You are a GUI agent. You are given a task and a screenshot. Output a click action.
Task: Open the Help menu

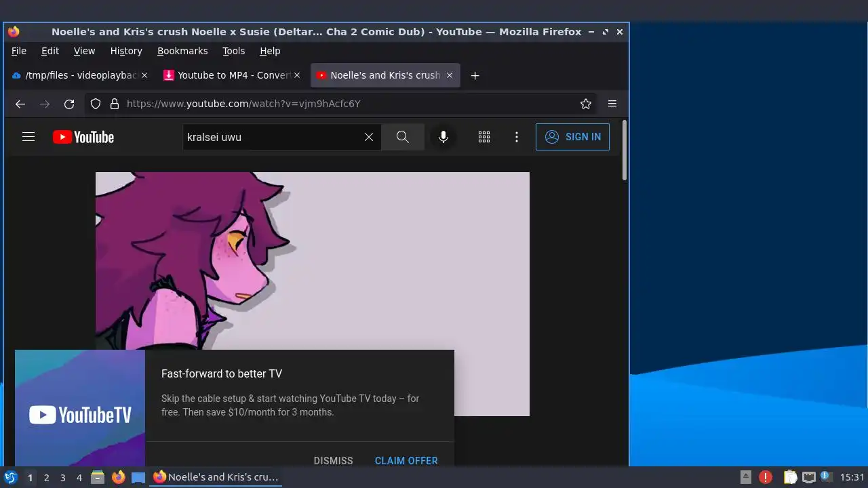click(x=270, y=51)
